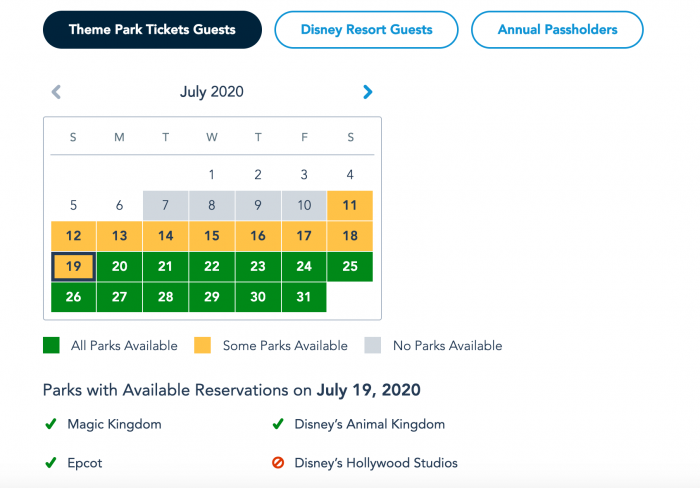Viewport: 700px width, 488px height.
Task: Click the July 2020 month heading
Action: click(x=212, y=92)
